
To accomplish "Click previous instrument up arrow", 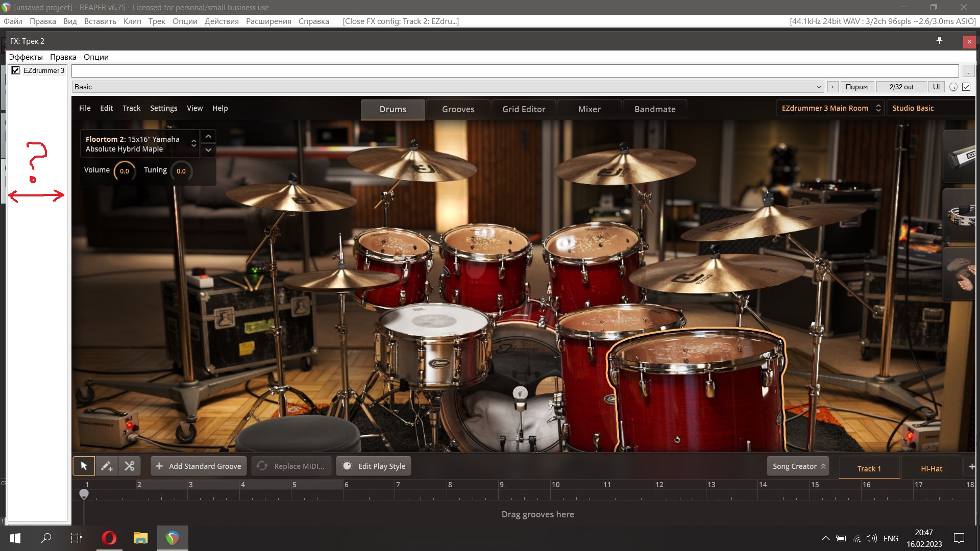I will [x=208, y=136].
